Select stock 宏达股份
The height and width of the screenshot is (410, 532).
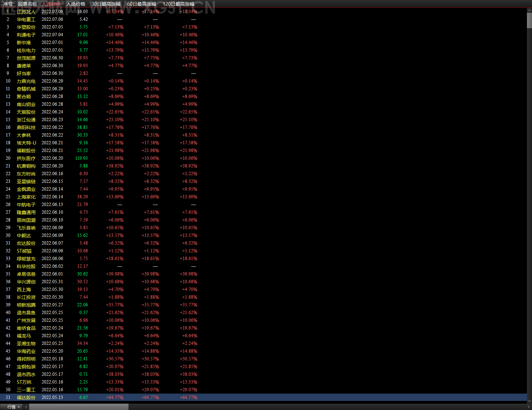pyautogui.click(x=26, y=243)
